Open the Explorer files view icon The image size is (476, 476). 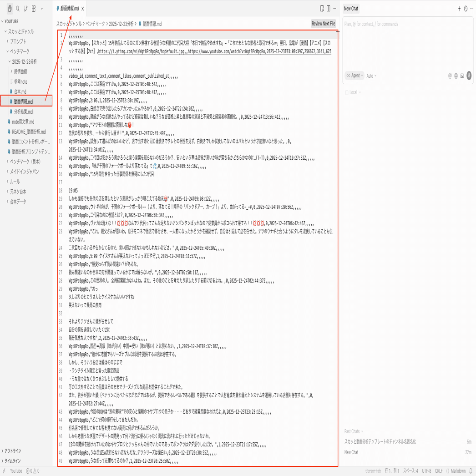(10, 9)
